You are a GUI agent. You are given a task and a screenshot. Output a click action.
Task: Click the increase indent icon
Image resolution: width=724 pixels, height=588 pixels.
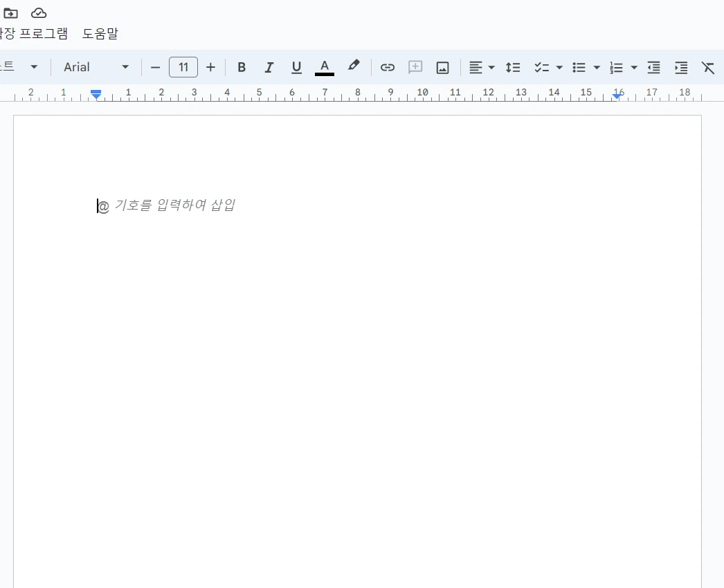[x=681, y=67]
